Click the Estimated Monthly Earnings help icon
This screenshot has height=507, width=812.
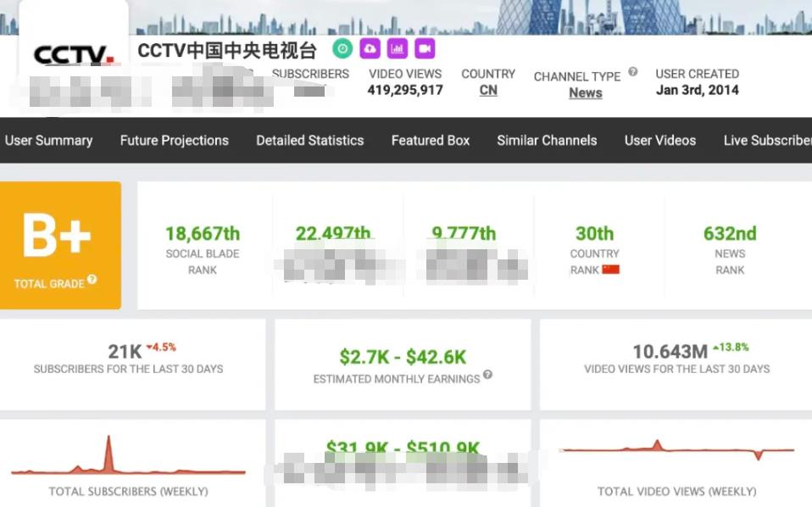pyautogui.click(x=487, y=375)
